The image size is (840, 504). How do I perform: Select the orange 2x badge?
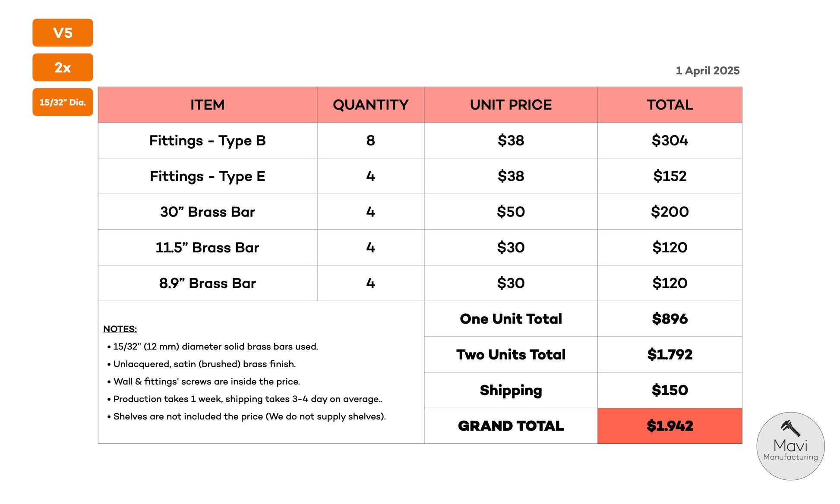tap(63, 67)
